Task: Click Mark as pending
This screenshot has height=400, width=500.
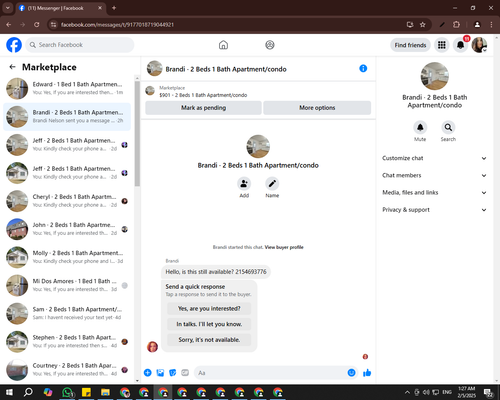Action: click(203, 108)
